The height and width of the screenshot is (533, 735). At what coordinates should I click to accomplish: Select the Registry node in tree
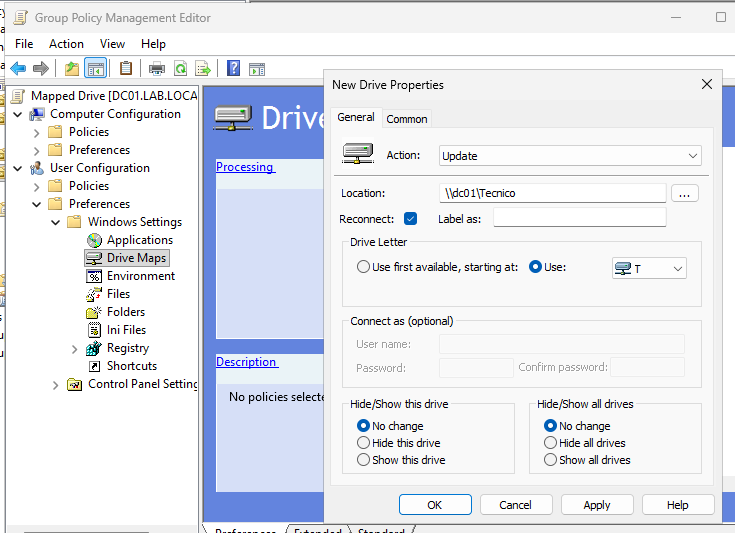point(127,348)
